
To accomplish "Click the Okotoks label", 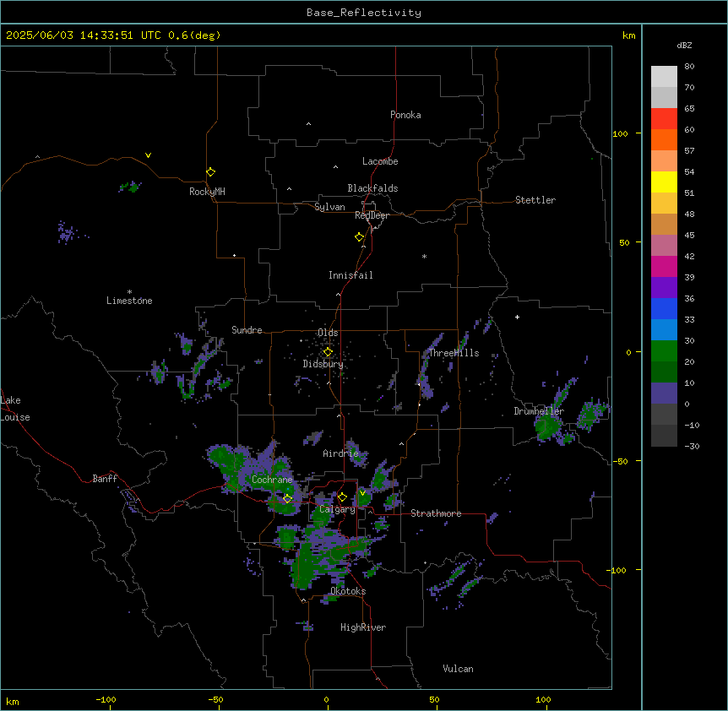I will pyautogui.click(x=348, y=591).
